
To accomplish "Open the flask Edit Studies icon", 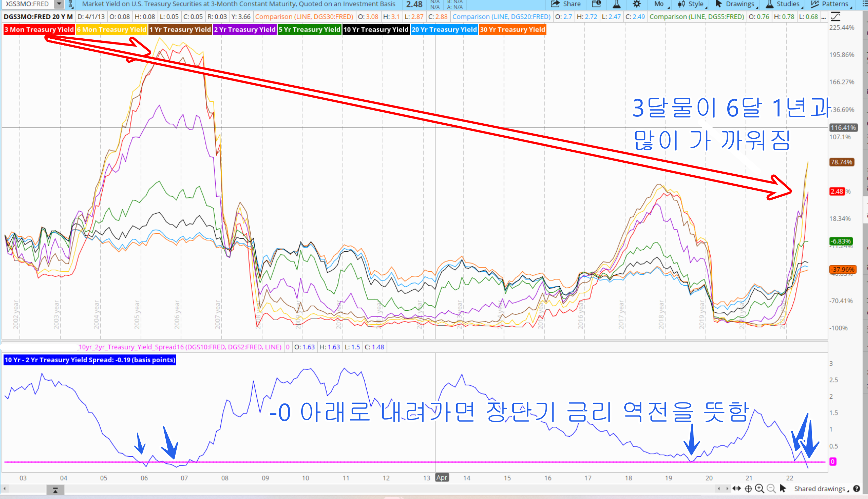I will coord(616,4).
